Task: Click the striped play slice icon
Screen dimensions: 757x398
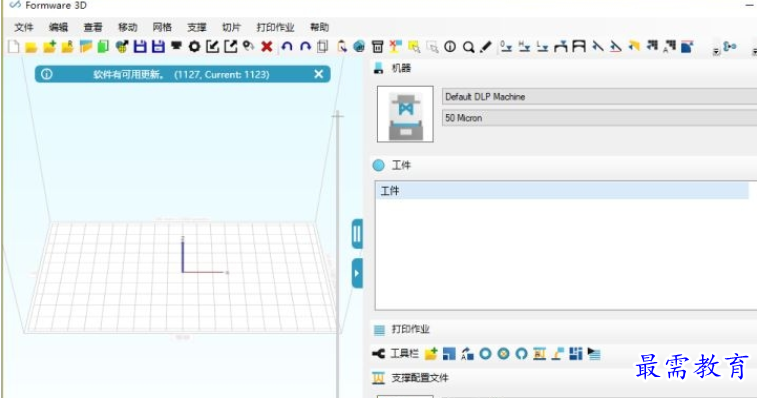Action: pos(594,354)
